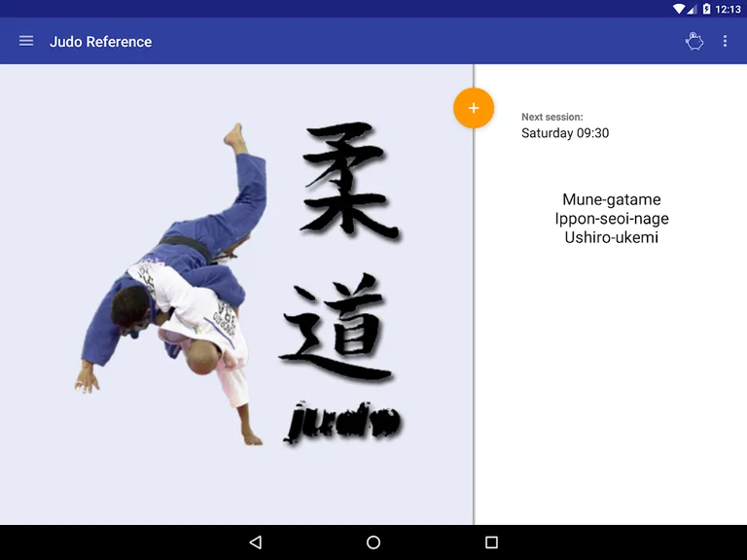Select the Ushiro-ukemi technique

click(612, 237)
